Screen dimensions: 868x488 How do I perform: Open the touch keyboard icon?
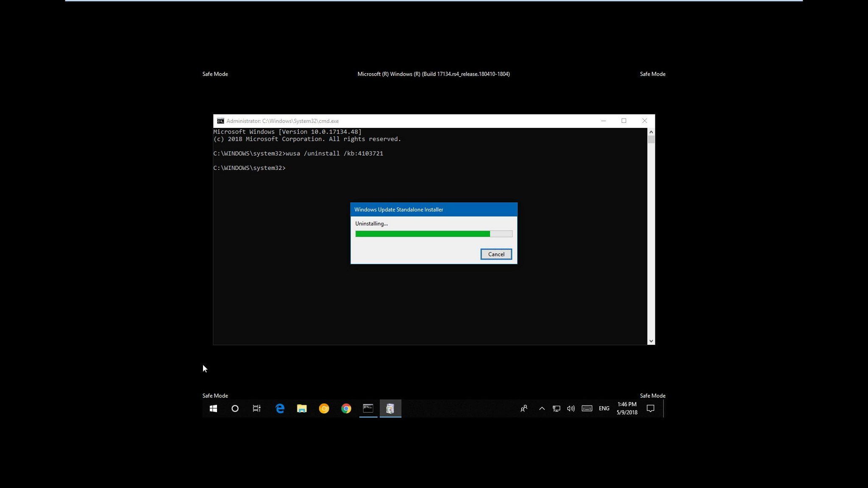587,408
